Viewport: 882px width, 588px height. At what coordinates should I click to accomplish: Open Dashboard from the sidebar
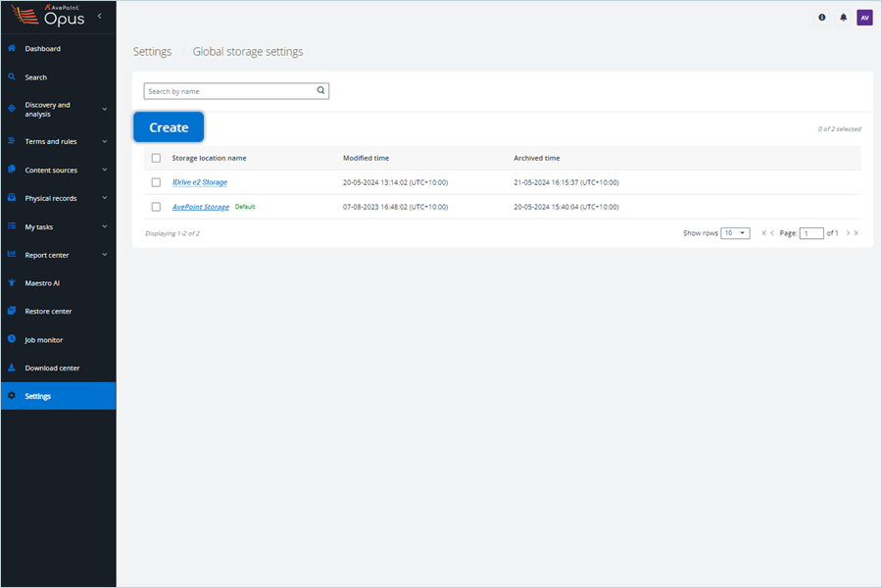pyautogui.click(x=59, y=48)
